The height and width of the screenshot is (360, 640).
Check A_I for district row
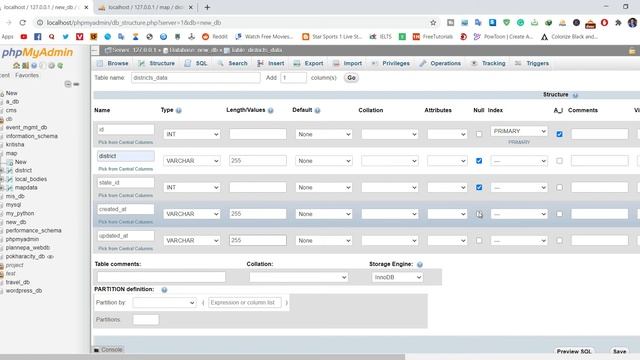[559, 161]
